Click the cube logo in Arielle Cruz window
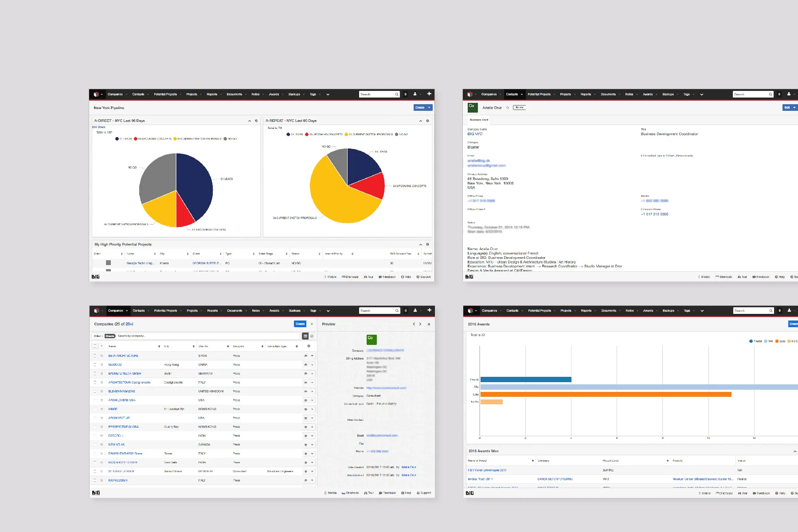Viewport: 798px width, 532px height. point(470,94)
